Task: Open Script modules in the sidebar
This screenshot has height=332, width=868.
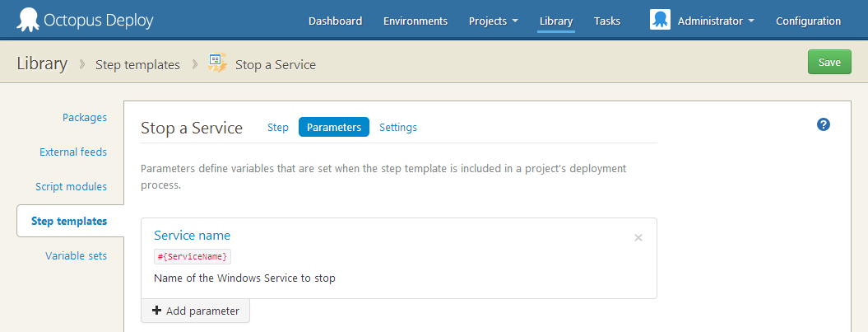Action: (x=72, y=187)
